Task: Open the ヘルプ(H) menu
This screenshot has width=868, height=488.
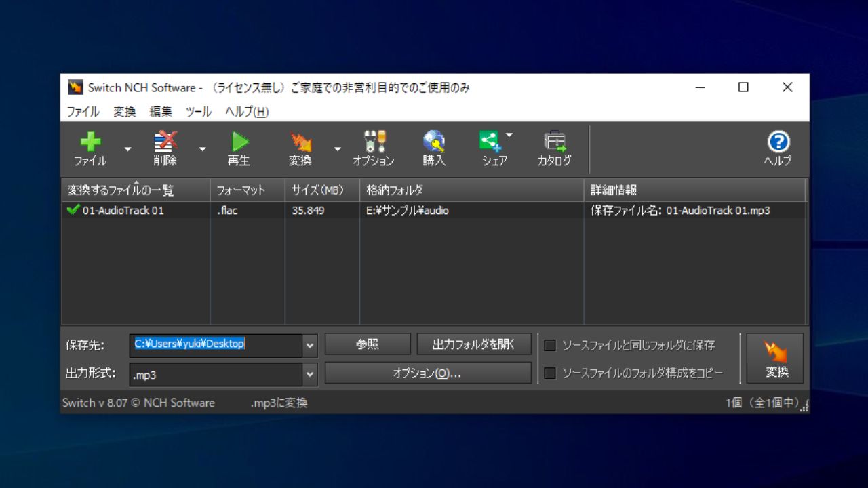Action: [x=247, y=112]
